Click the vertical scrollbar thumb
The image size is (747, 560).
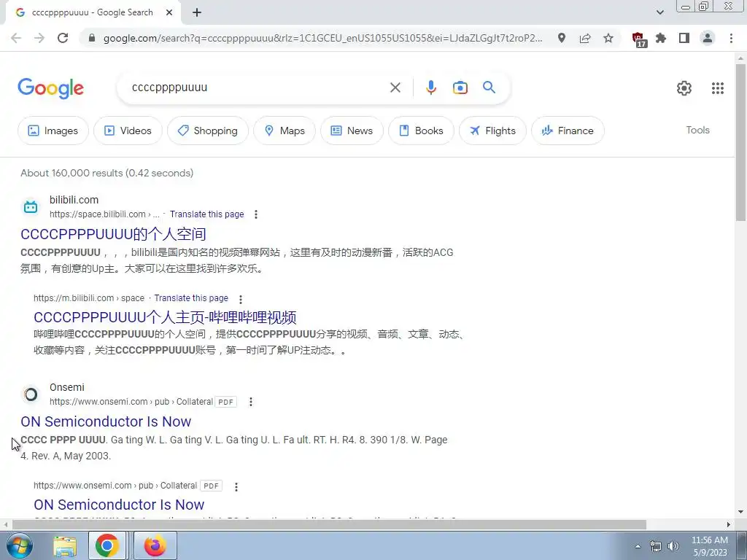(x=740, y=141)
